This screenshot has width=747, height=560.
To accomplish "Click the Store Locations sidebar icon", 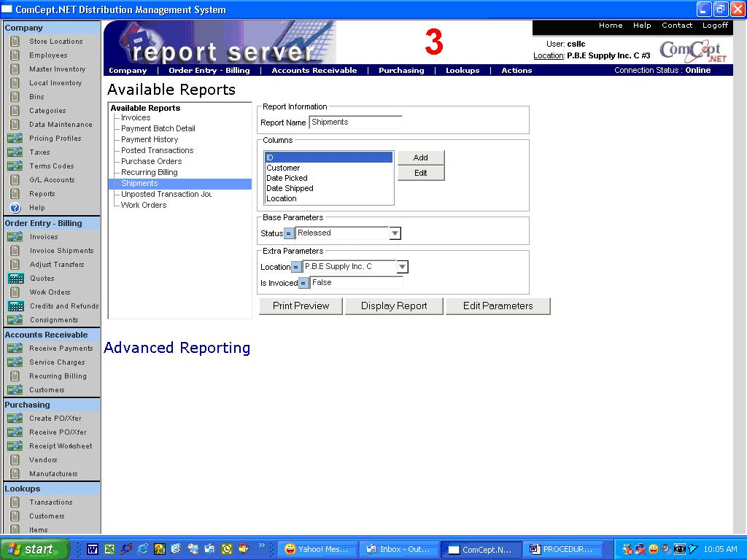I will click(15, 42).
